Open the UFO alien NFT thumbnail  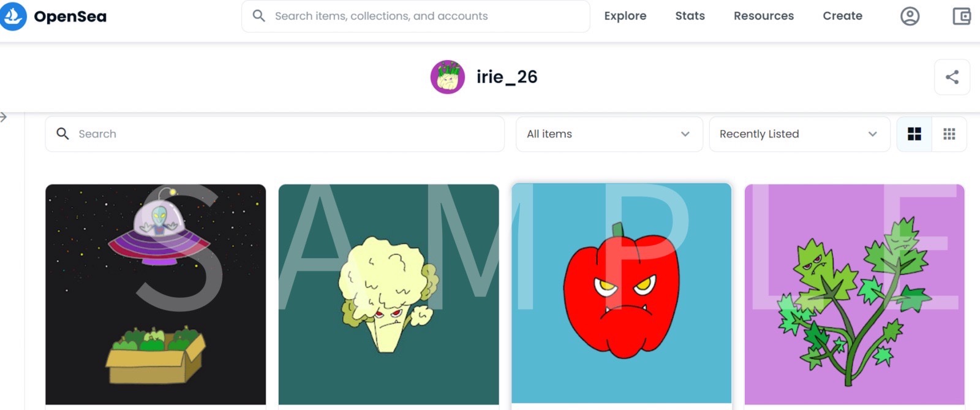coord(156,294)
